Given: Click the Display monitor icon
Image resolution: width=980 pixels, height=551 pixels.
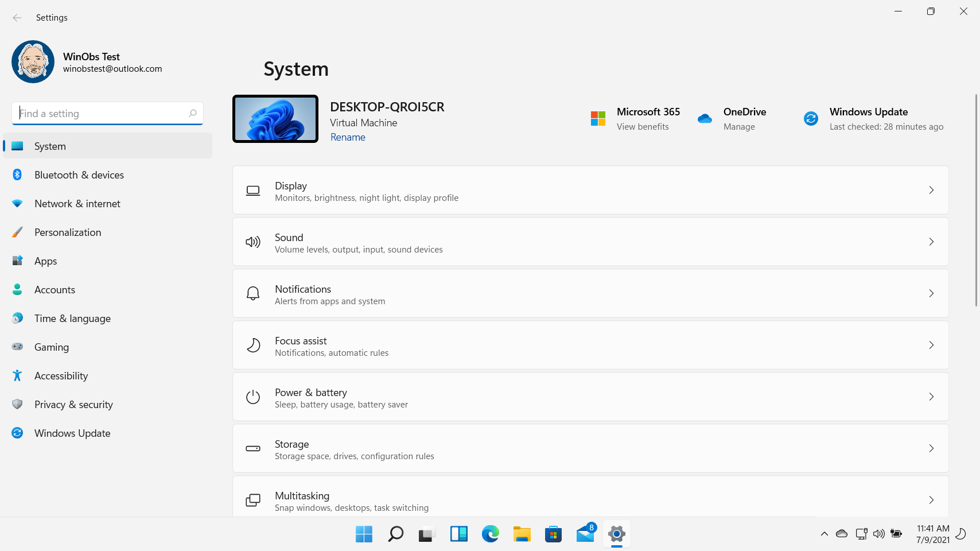Looking at the screenshot, I should [253, 190].
